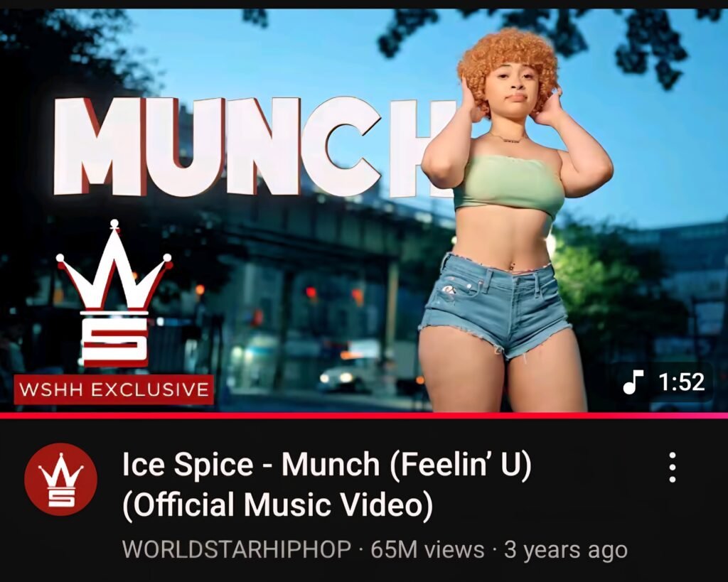
Task: Click the blurred car headlights in thumbnail background
Action: click(338, 377)
